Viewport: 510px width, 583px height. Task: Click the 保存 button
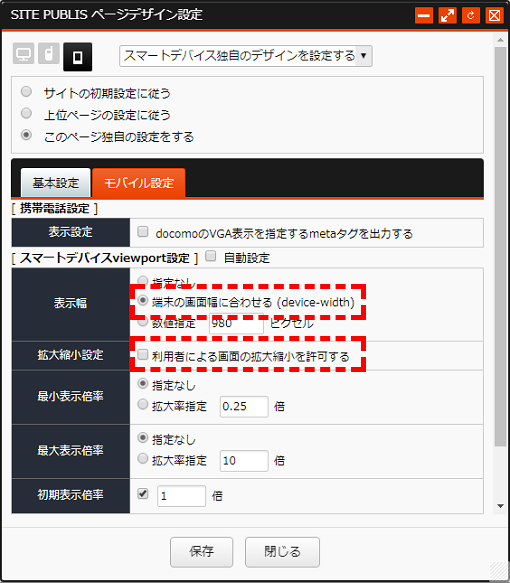tap(201, 552)
